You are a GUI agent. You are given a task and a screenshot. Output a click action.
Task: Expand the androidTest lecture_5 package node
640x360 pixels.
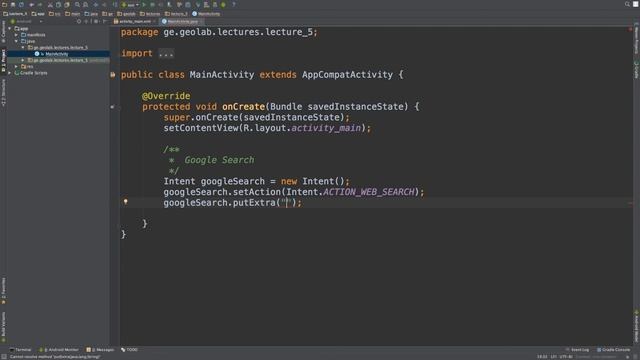[x=23, y=60]
